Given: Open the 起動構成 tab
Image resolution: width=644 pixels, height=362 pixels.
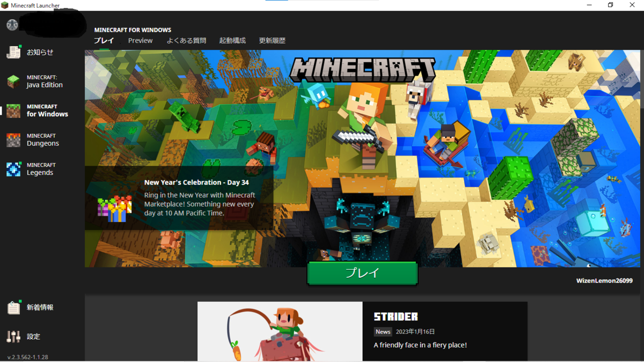Looking at the screenshot, I should point(232,41).
